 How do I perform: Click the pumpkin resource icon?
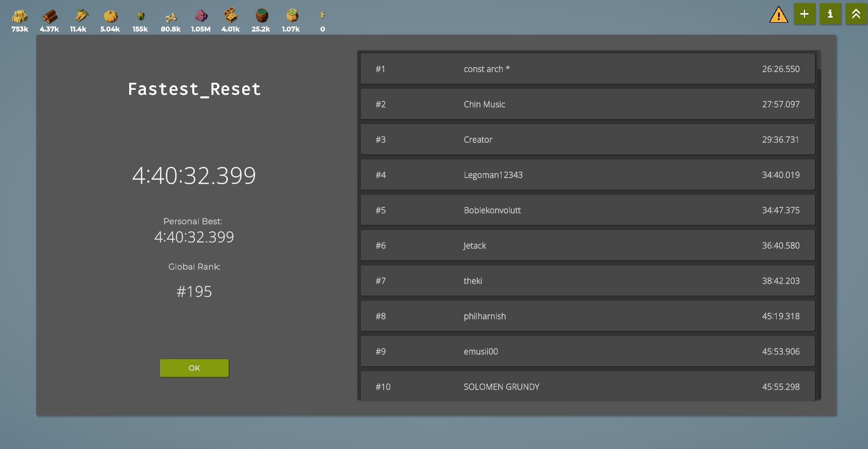(x=110, y=17)
